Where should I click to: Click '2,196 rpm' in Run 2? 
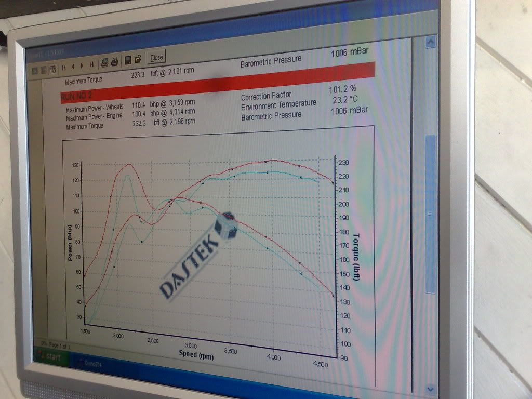click(x=182, y=121)
